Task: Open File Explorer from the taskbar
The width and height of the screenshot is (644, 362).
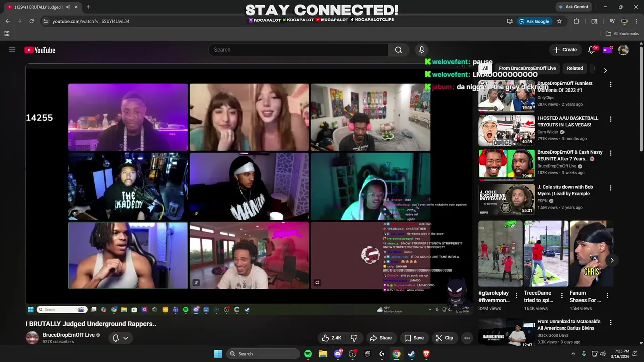Action: point(323,354)
